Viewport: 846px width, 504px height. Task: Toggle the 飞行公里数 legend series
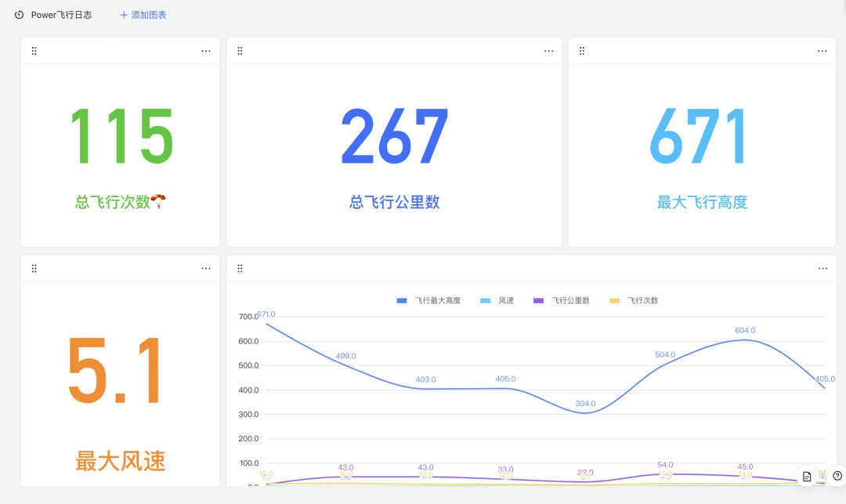[x=561, y=301]
